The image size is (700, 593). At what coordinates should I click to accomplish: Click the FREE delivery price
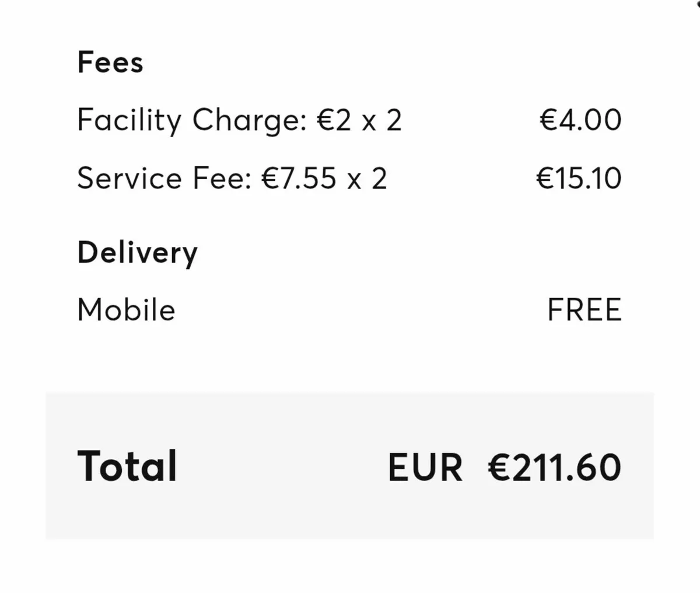pyautogui.click(x=584, y=310)
